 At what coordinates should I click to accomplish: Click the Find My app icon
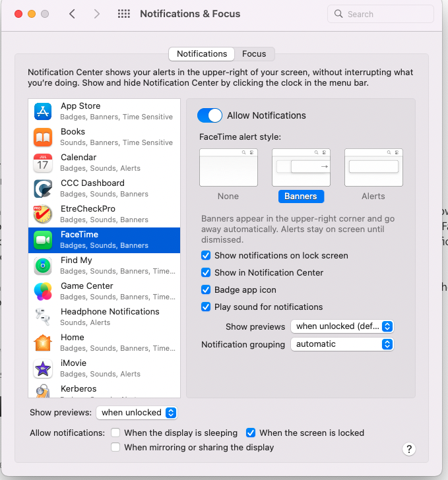pyautogui.click(x=43, y=266)
